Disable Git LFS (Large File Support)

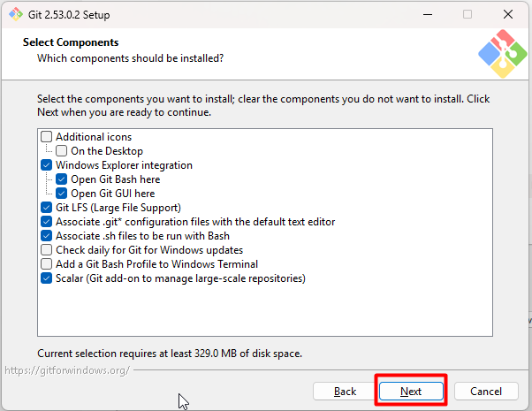(x=47, y=208)
